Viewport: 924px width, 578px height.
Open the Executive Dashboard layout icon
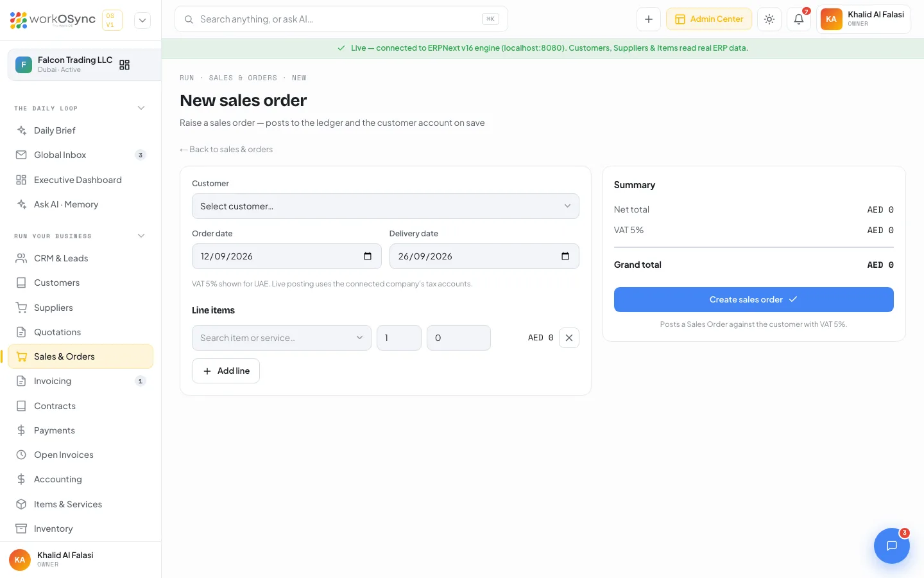21,180
